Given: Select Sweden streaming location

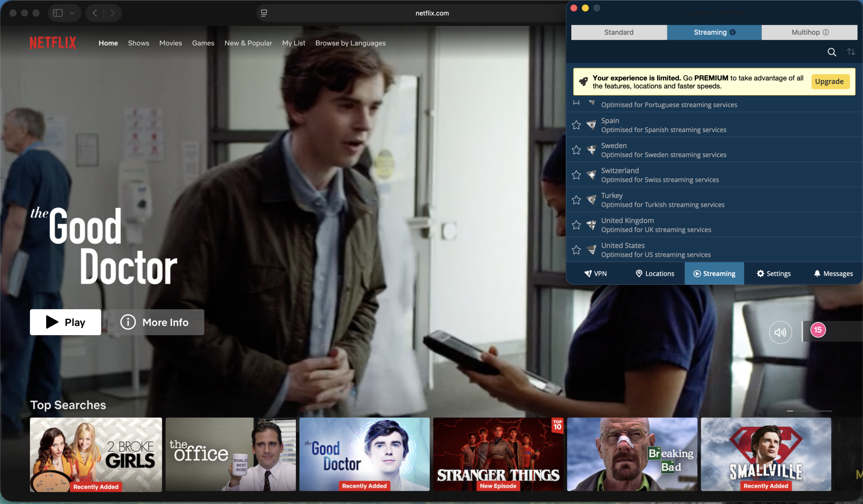Looking at the screenshot, I should pos(714,150).
